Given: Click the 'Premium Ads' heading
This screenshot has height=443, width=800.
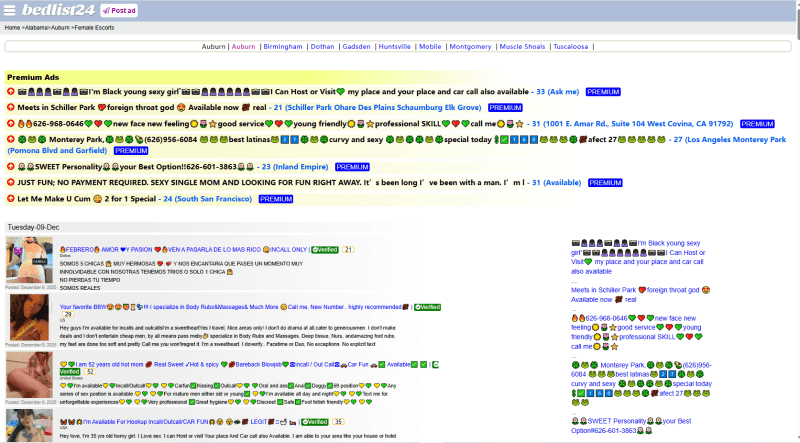Looking at the screenshot, I should tap(33, 78).
